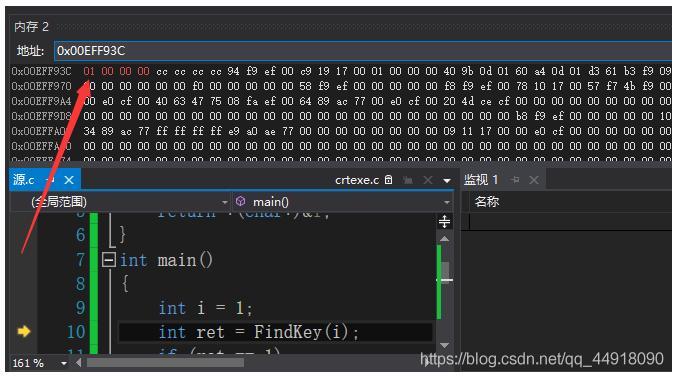Click the memory address input field

pos(363,51)
